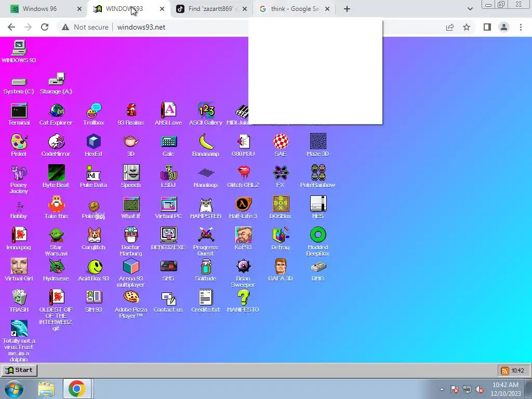This screenshot has height=399, width=532.
Task: Open GAFA 3D icon
Action: pyautogui.click(x=281, y=270)
